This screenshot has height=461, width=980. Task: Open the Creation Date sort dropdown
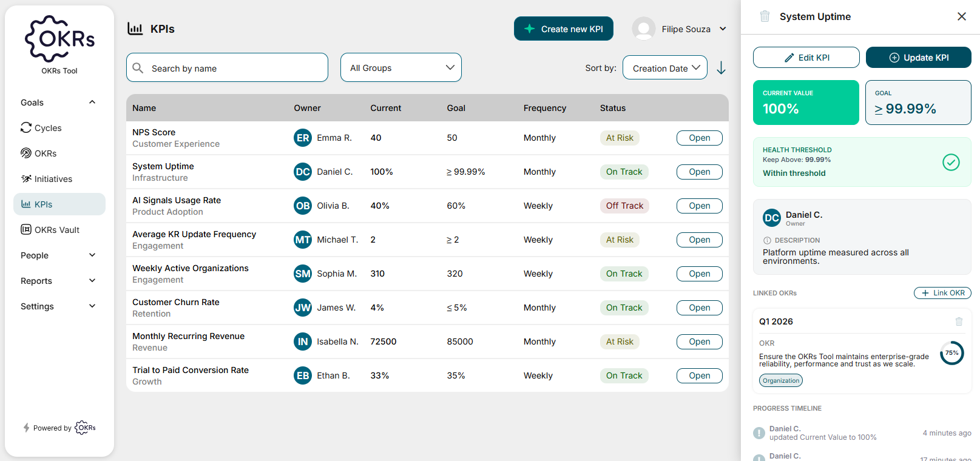(665, 68)
